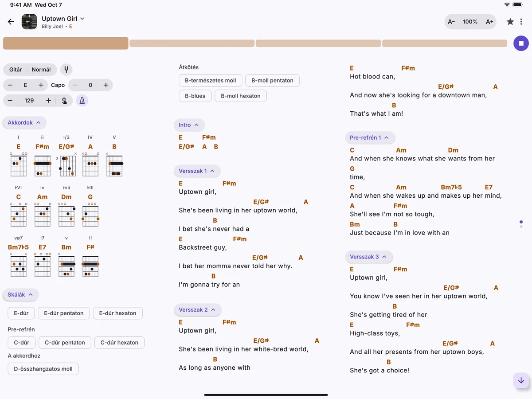Lower the tempo below 129
Image resolution: width=532 pixels, height=399 pixels.
[10, 101]
